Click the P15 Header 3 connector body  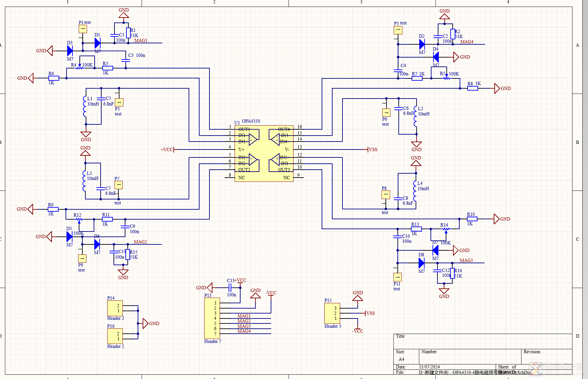[x=332, y=313]
